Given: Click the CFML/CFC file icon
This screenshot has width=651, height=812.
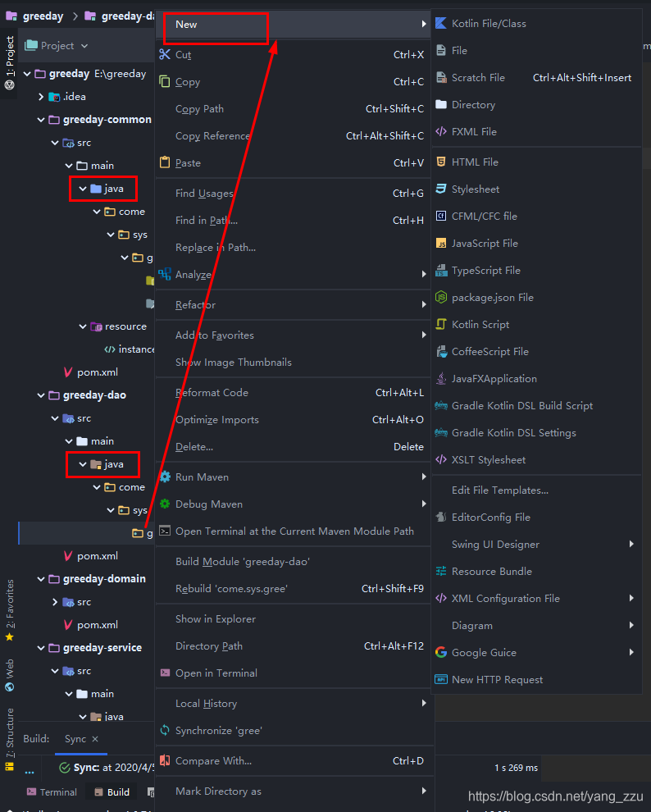Looking at the screenshot, I should click(x=441, y=216).
